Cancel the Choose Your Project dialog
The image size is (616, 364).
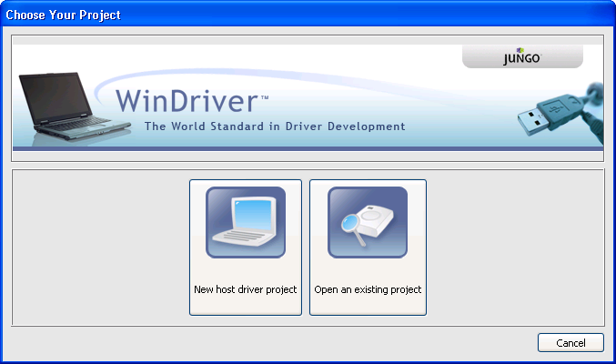tap(571, 343)
